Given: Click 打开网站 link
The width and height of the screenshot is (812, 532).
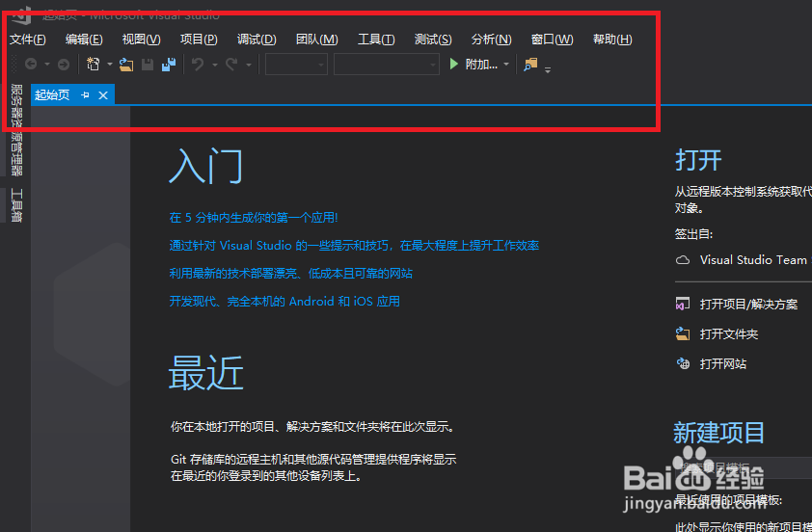Looking at the screenshot, I should tap(723, 363).
